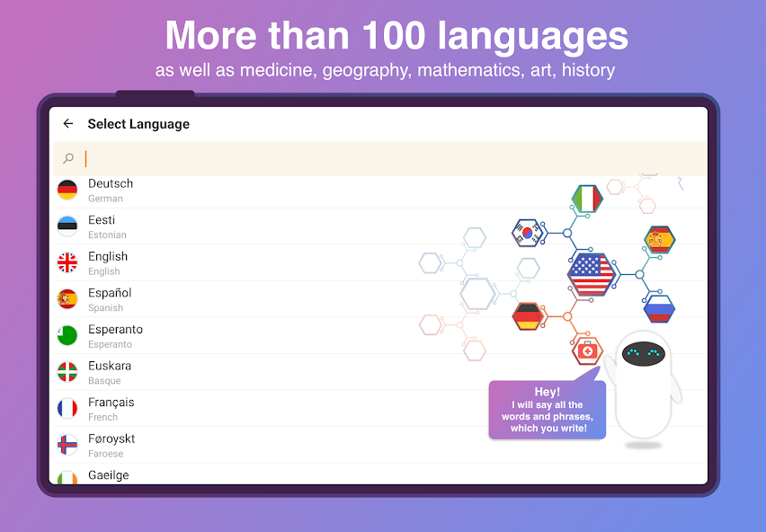The width and height of the screenshot is (766, 532).
Task: Tap the white robot mascot
Action: coord(645,376)
